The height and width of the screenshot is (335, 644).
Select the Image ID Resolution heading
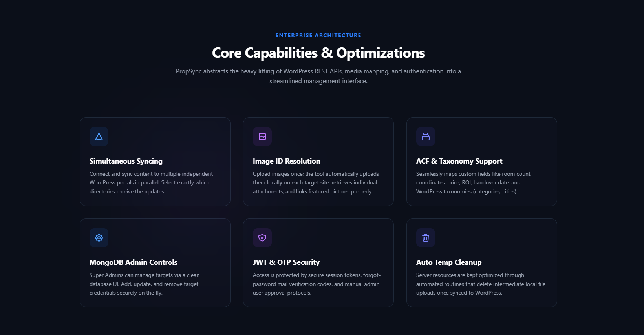[x=287, y=161]
